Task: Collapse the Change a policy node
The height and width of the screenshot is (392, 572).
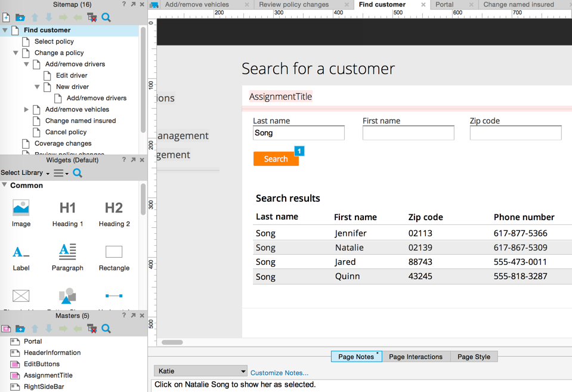Action: [16, 53]
